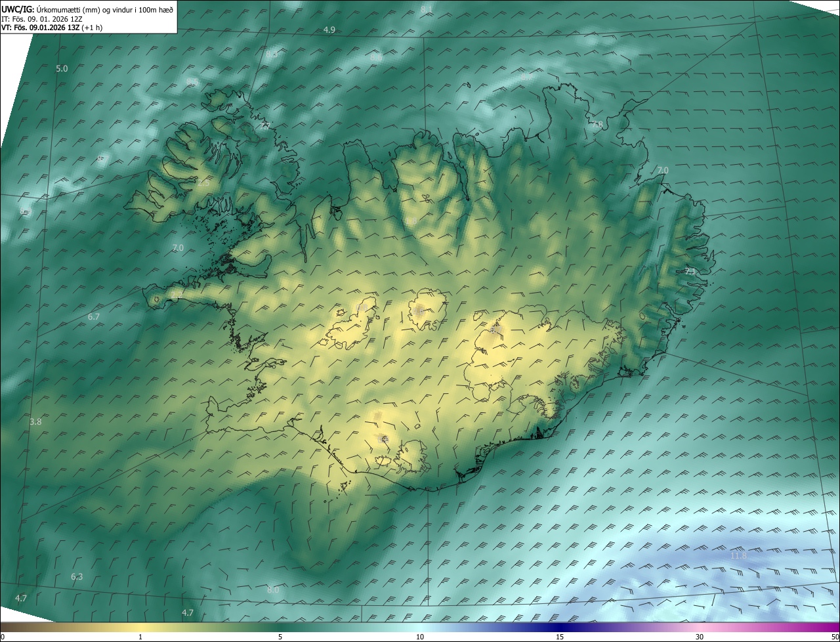Click the 6.7 precipitation value label
This screenshot has width=840, height=642.
click(94, 316)
